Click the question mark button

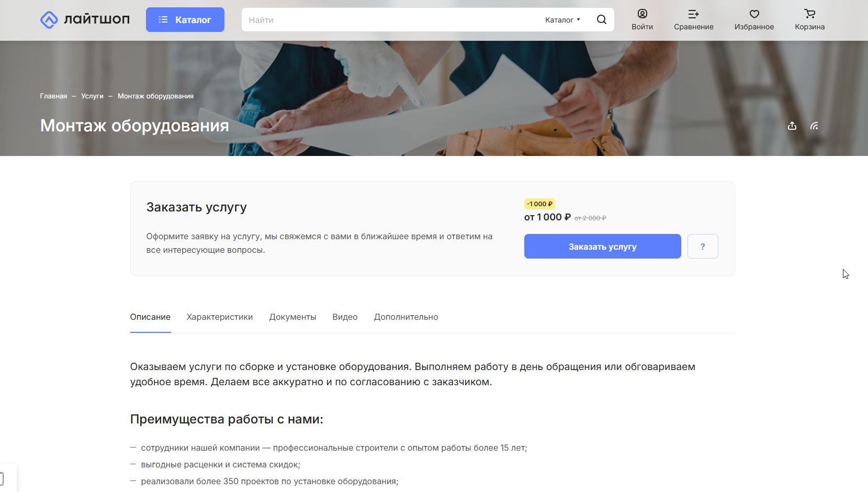point(703,247)
